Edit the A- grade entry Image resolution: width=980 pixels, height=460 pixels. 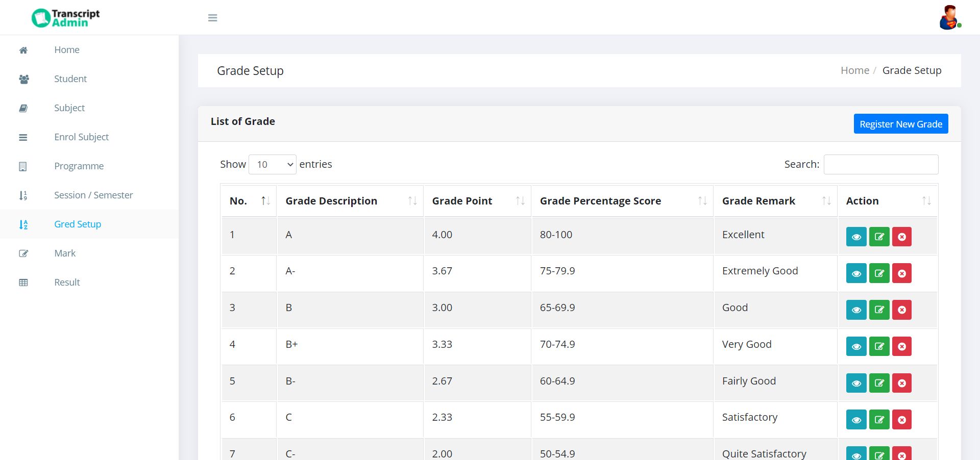coord(879,273)
